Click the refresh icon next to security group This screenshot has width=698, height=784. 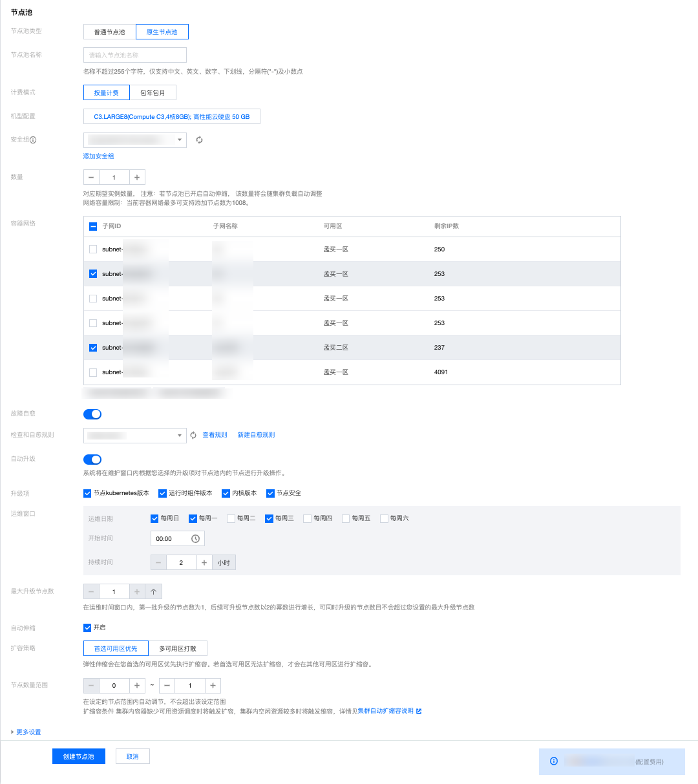click(200, 140)
